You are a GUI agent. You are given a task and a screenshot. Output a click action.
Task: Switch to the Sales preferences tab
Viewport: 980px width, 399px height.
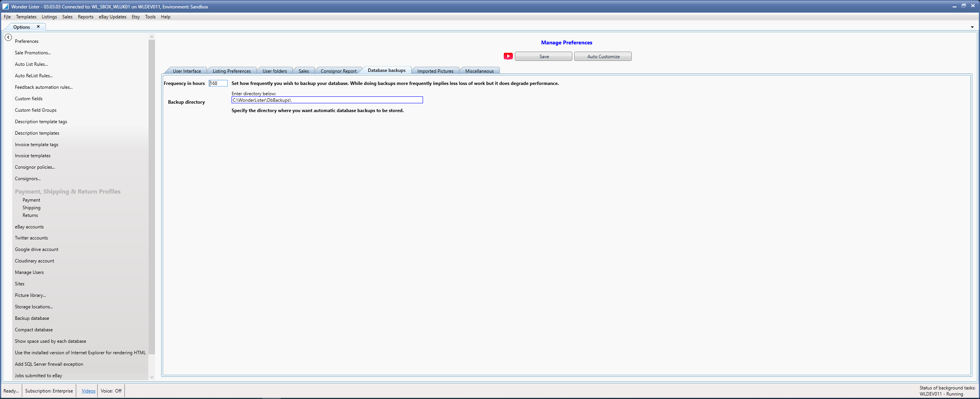(304, 71)
